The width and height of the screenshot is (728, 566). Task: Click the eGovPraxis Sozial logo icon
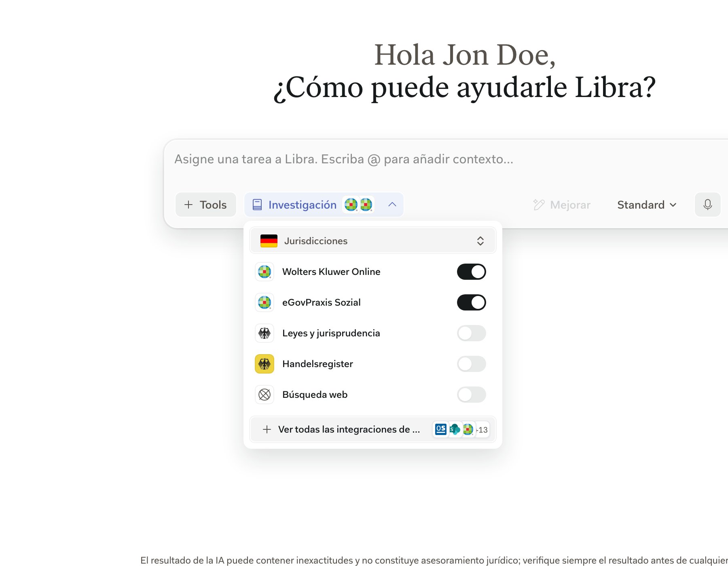click(265, 302)
